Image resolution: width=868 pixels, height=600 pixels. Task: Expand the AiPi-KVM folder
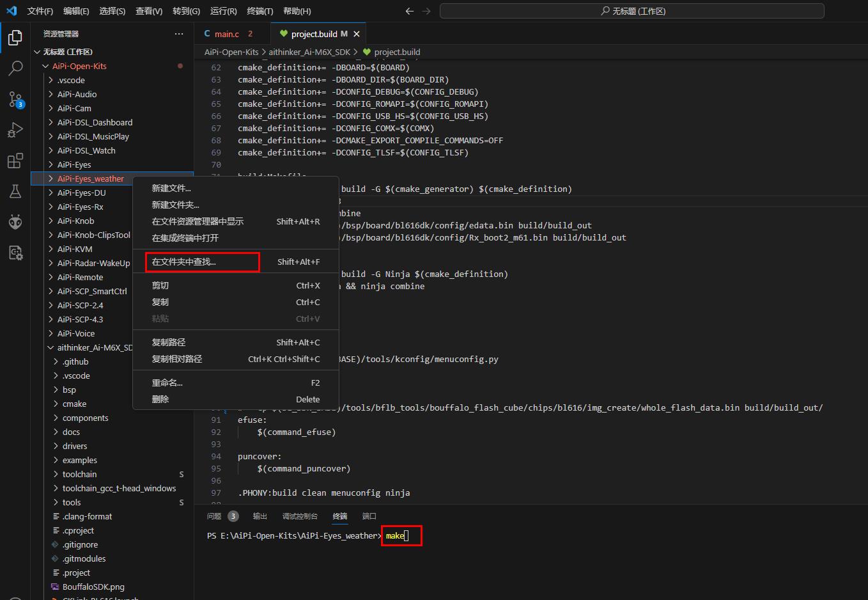click(x=50, y=249)
